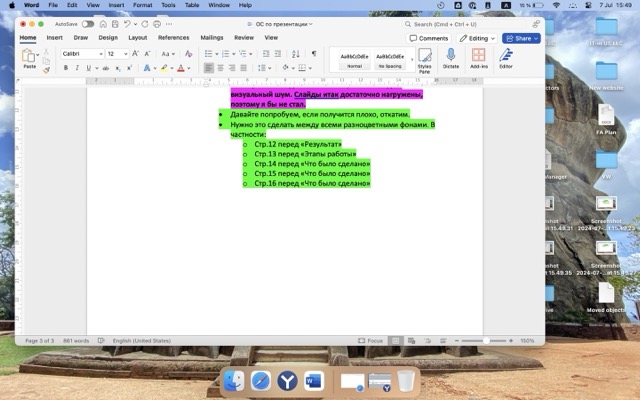Show paragraph marks with pilcrow button
The width and height of the screenshot is (640, 400).
313,53
